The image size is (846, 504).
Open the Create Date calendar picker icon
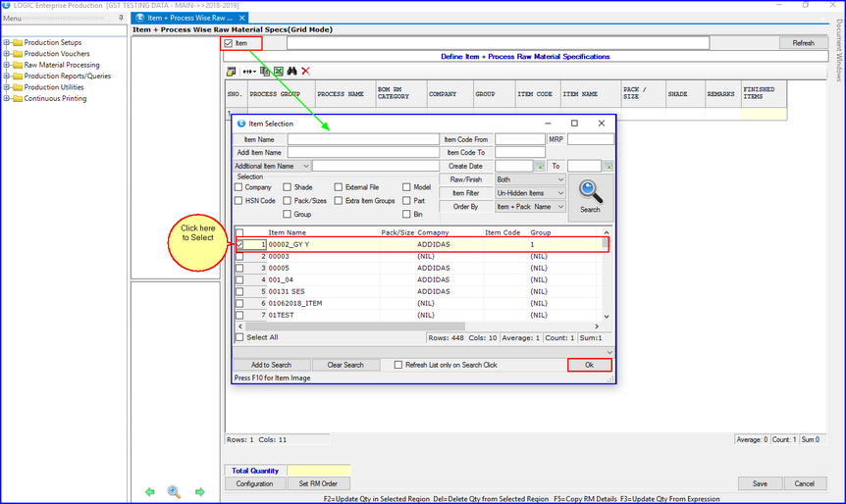tap(539, 167)
